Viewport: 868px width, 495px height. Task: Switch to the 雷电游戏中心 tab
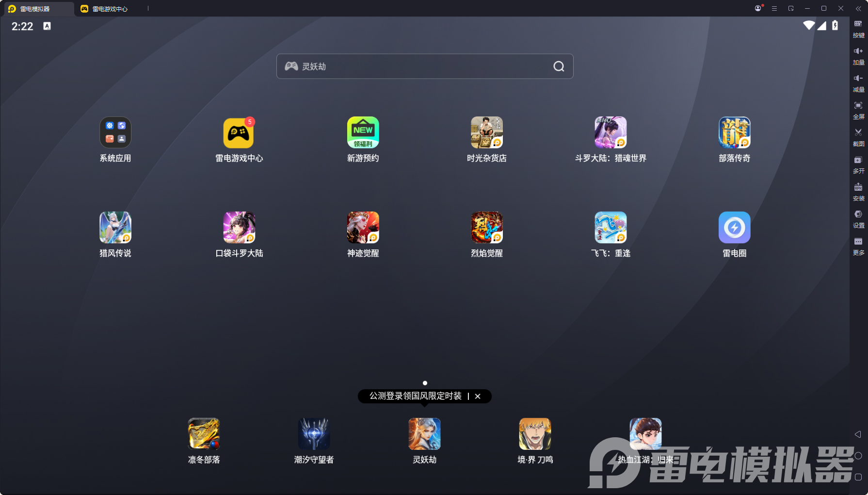(104, 9)
